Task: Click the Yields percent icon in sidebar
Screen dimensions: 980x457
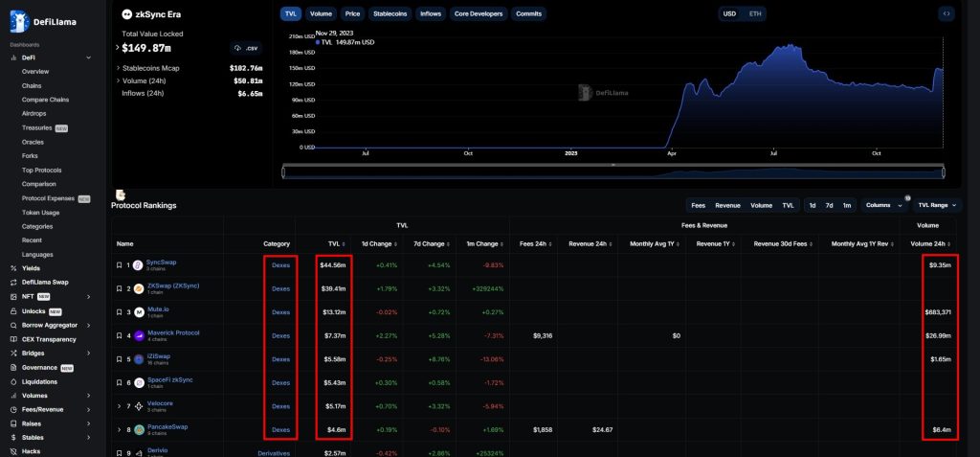Action: [13, 268]
